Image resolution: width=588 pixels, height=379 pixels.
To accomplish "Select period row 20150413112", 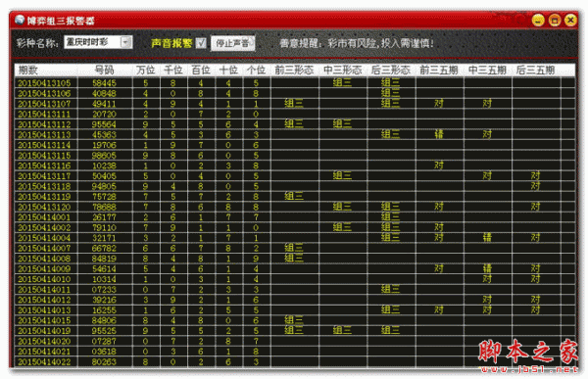I will pyautogui.click(x=294, y=124).
